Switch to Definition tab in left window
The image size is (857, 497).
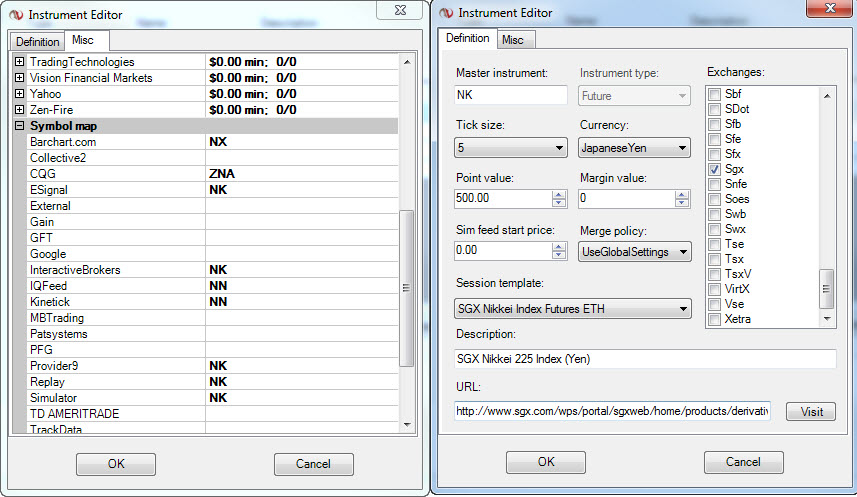click(x=37, y=42)
